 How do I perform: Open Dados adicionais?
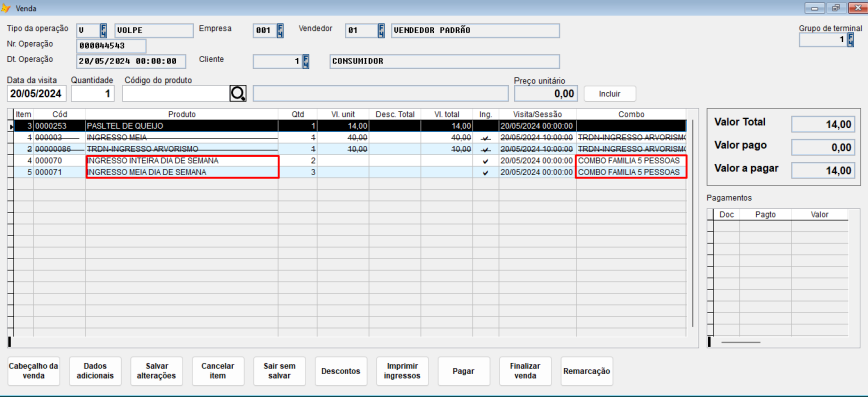click(x=95, y=371)
